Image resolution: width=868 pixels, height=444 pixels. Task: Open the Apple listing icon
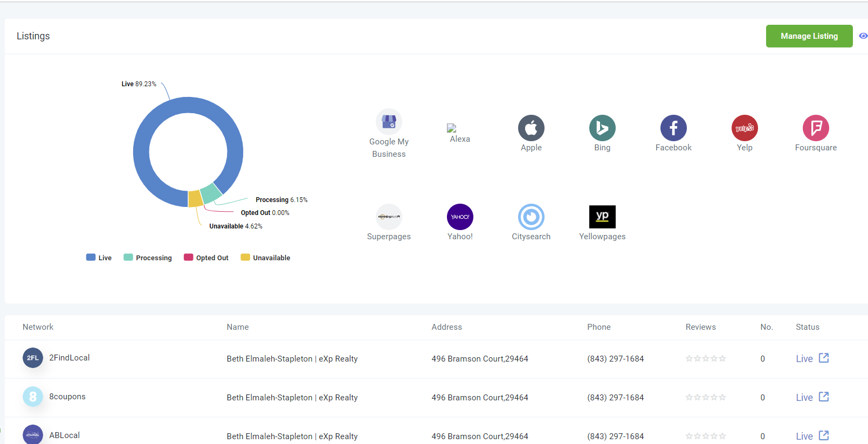[x=531, y=128]
